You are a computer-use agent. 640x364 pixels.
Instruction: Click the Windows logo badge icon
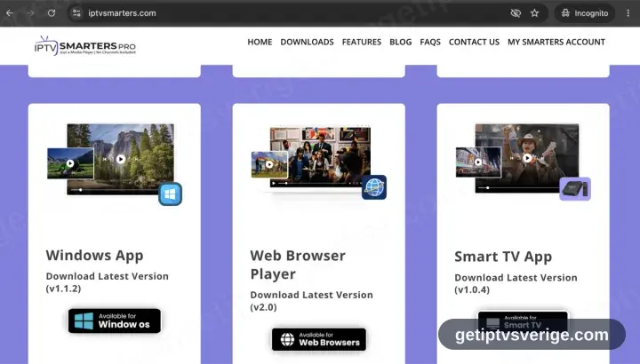click(x=170, y=194)
